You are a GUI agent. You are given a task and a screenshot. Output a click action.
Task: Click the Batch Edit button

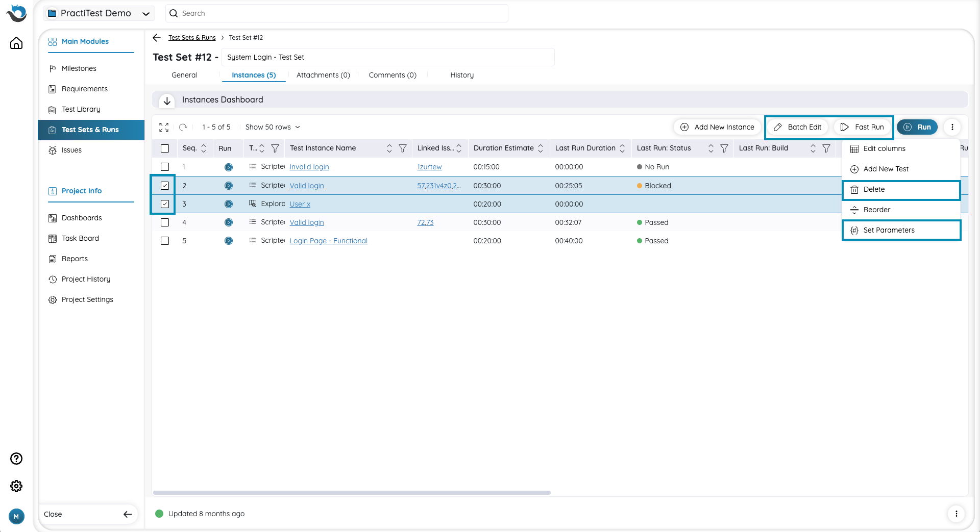[798, 127]
